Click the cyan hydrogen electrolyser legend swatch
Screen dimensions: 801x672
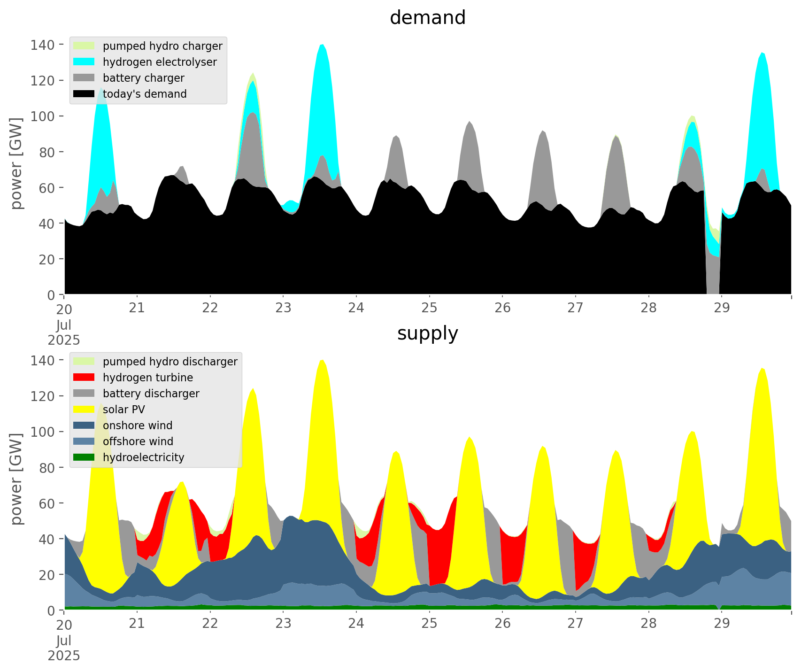[x=84, y=62]
